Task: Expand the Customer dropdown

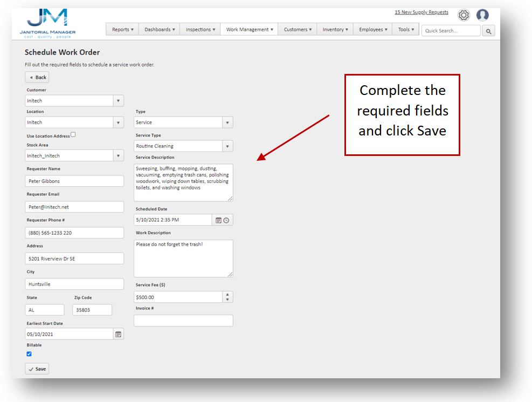Action: point(118,101)
